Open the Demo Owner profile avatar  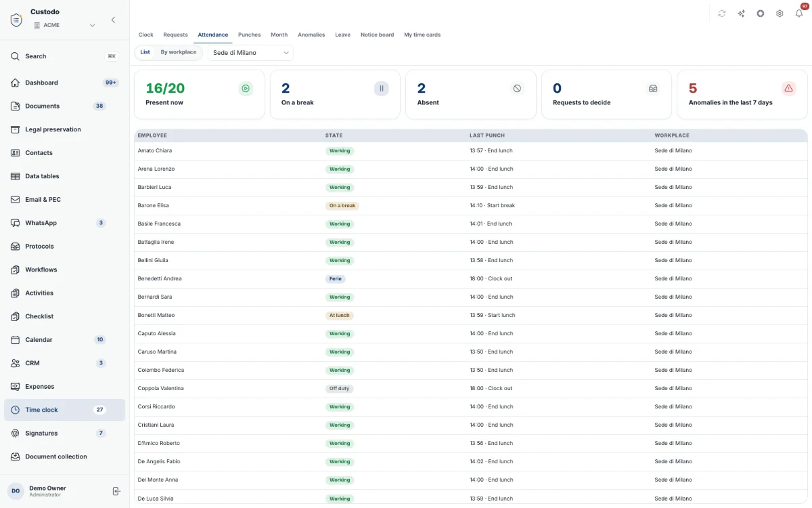[16, 491]
